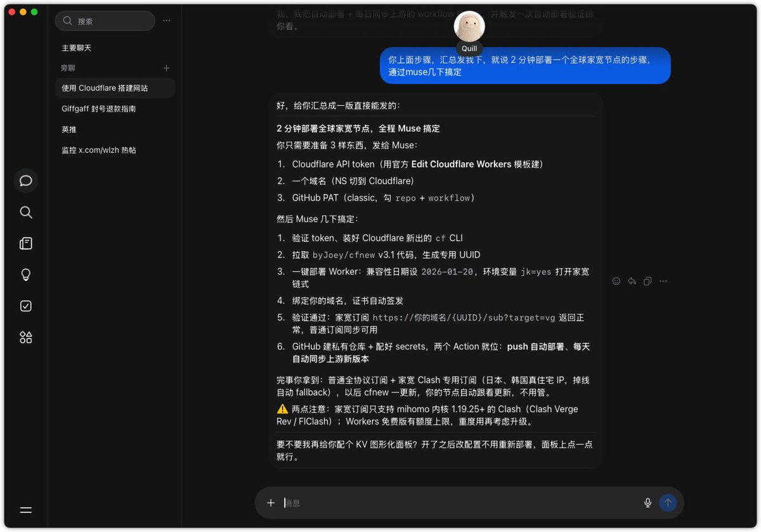Viewport: 761px width, 532px height.
Task: Click the microphone voice input icon
Action: tap(647, 503)
